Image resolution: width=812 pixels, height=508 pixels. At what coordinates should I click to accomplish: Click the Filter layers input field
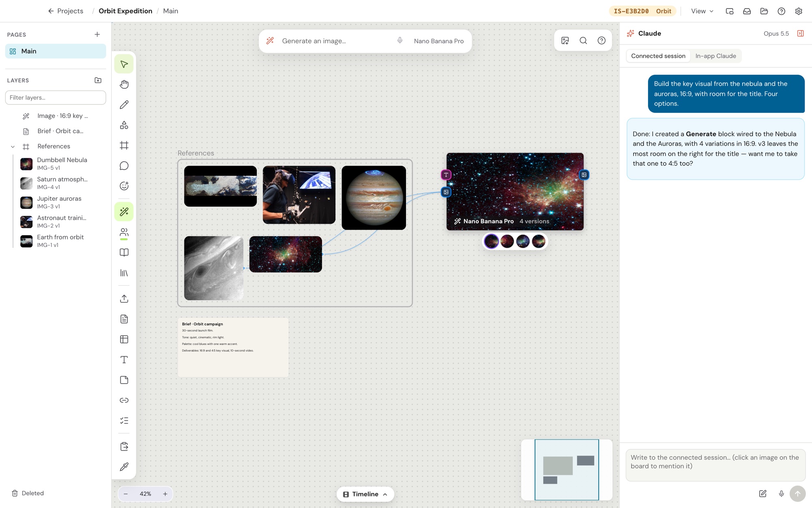(56, 98)
